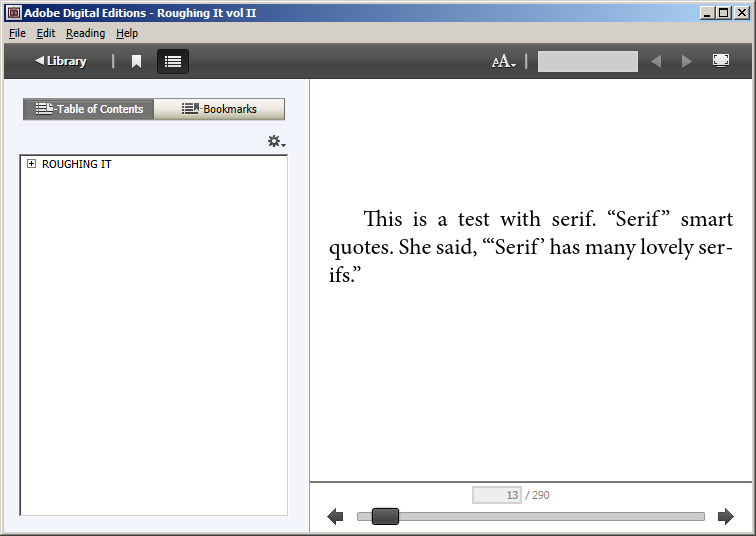Enter fullscreen mode with the fullscreen icon

coord(721,61)
